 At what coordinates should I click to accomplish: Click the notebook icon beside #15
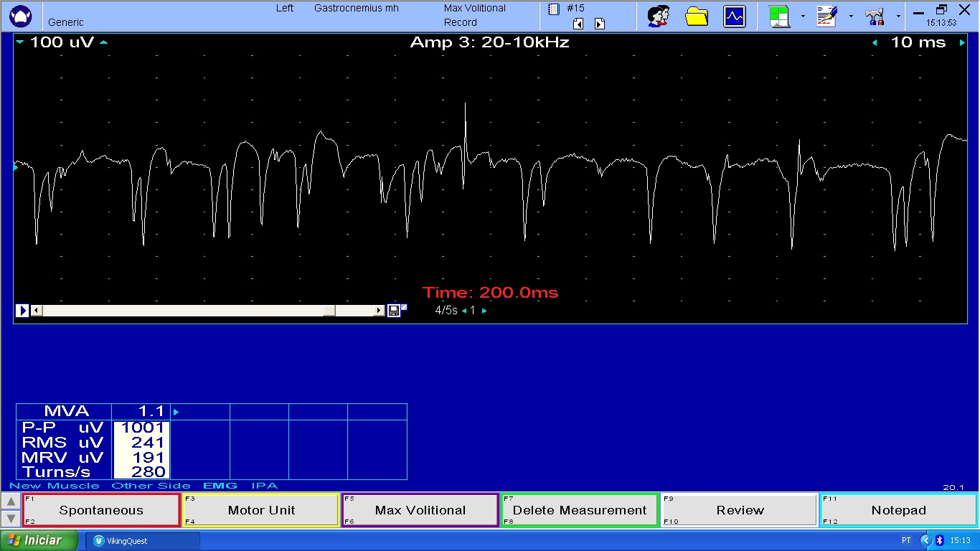click(x=553, y=9)
